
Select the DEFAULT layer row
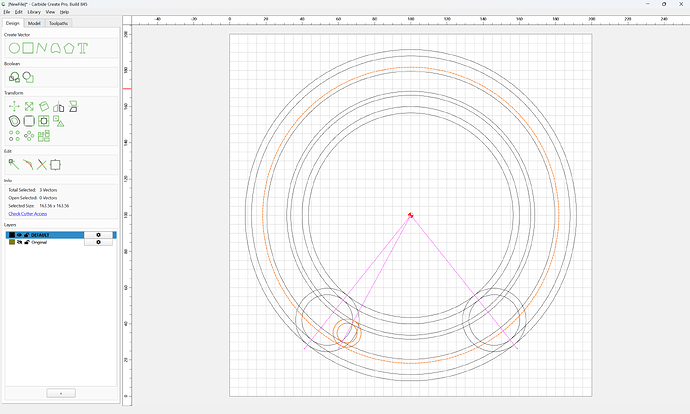point(61,235)
